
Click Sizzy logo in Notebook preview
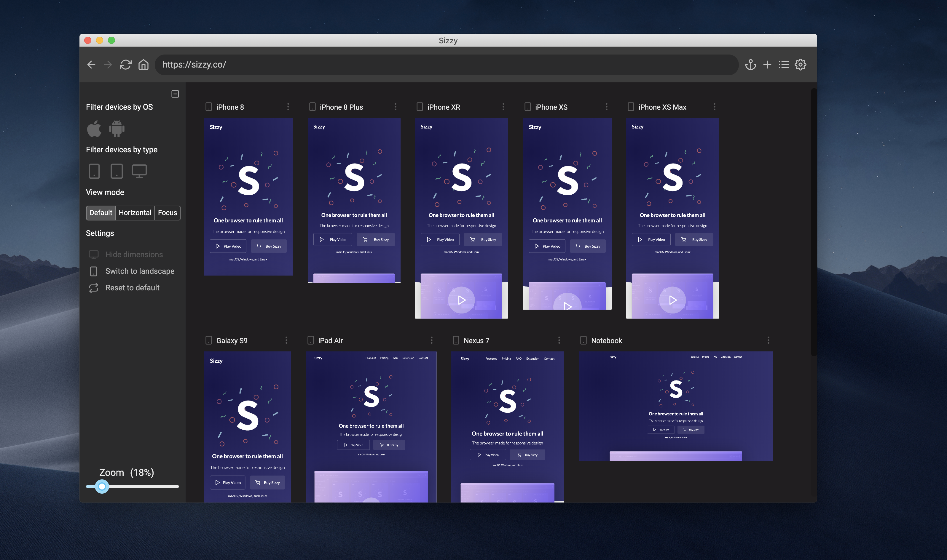[x=613, y=357]
